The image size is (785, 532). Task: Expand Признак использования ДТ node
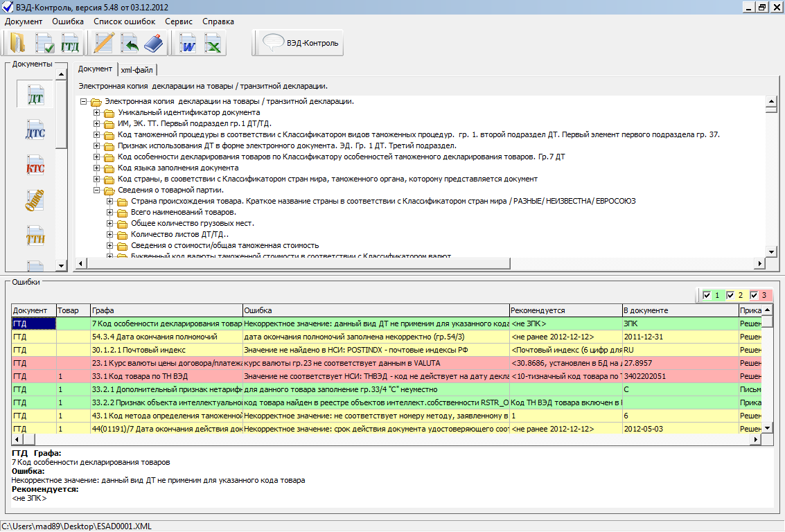(x=96, y=145)
